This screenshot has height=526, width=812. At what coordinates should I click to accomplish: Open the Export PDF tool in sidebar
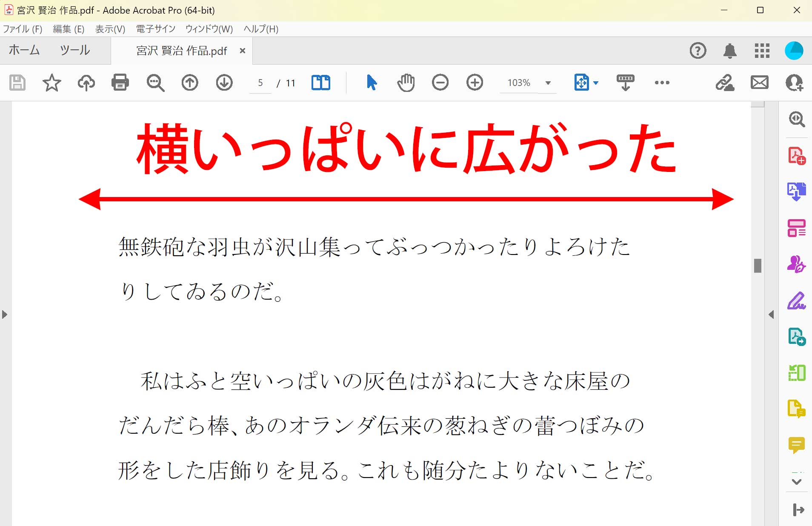797,192
